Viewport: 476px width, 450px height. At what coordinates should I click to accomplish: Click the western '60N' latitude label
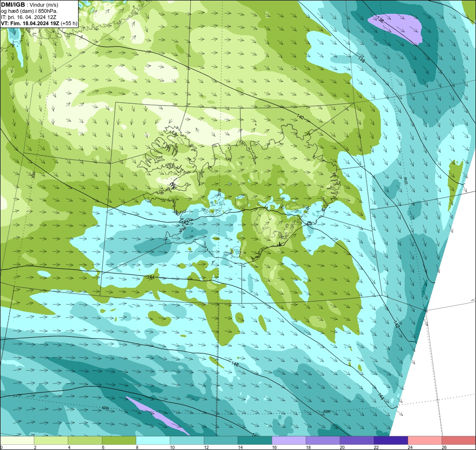pyautogui.click(x=105, y=408)
